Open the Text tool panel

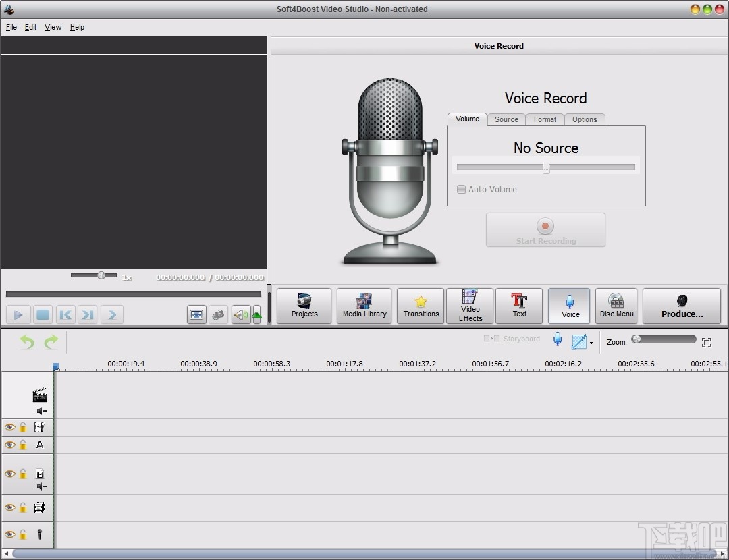(x=519, y=306)
